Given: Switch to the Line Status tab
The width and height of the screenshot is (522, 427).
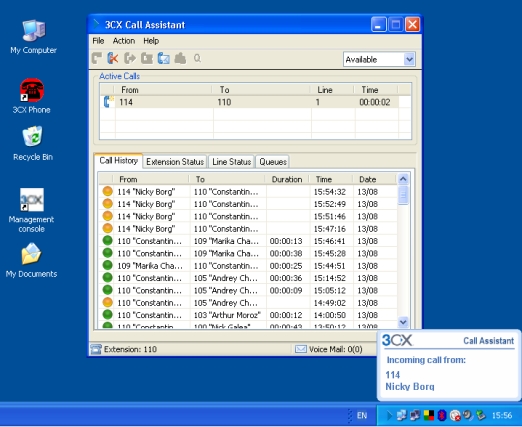Looking at the screenshot, I should coord(232,162).
